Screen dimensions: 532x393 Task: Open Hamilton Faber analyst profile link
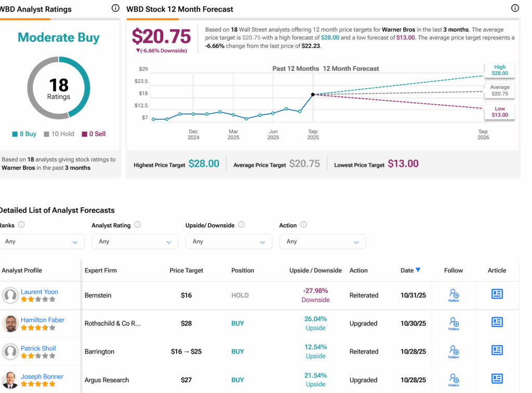[x=43, y=320]
